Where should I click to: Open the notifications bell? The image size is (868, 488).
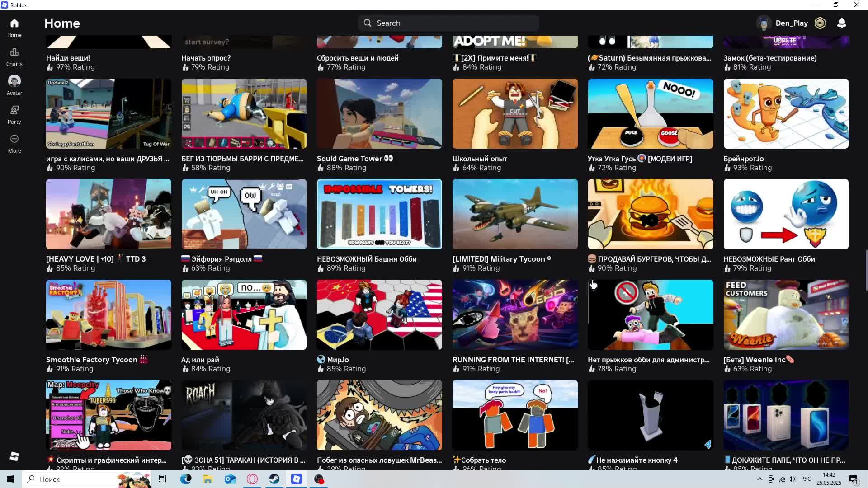pos(842,23)
